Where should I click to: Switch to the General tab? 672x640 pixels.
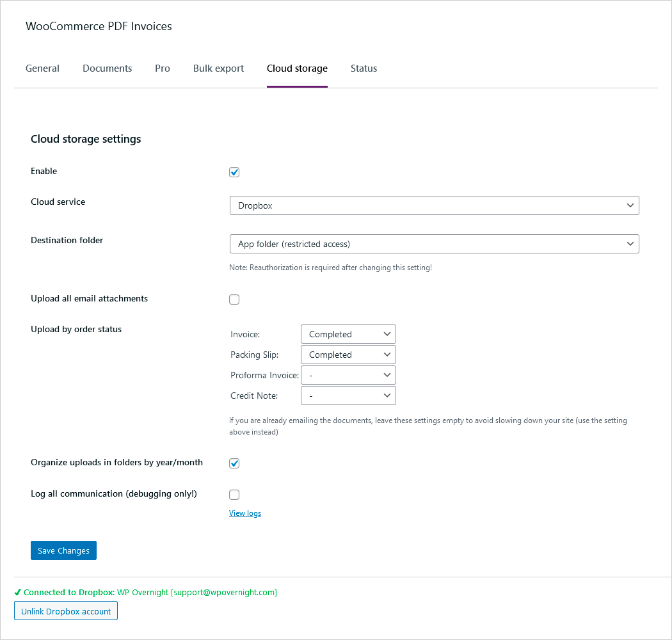42,68
